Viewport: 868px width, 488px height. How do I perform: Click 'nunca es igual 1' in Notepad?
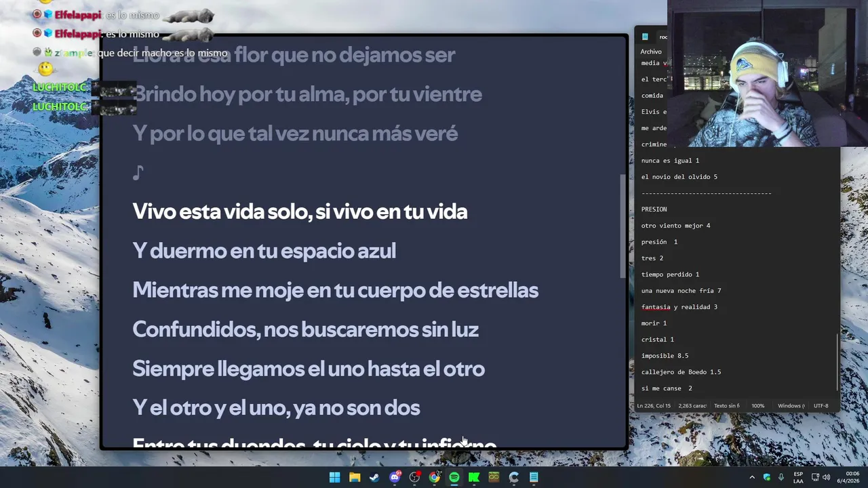670,161
